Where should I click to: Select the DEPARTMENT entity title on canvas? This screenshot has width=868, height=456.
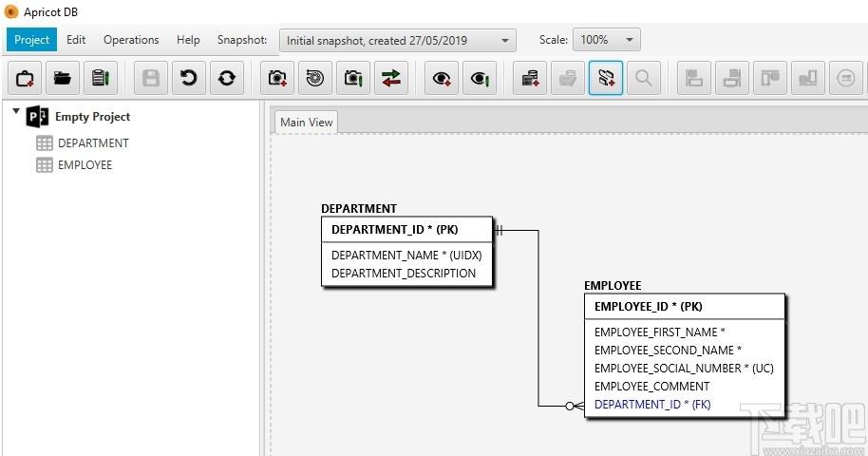359,209
